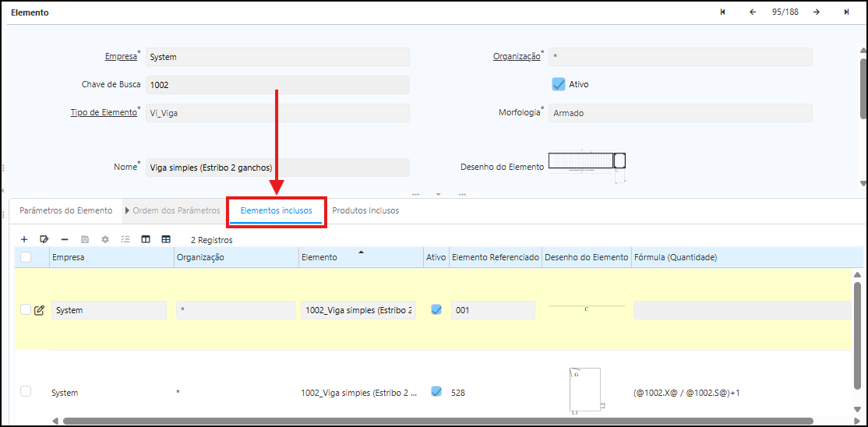Expand the Ordem dos Parâmetros tab arrow
Viewport: 868px width, 427px height.
[127, 210]
